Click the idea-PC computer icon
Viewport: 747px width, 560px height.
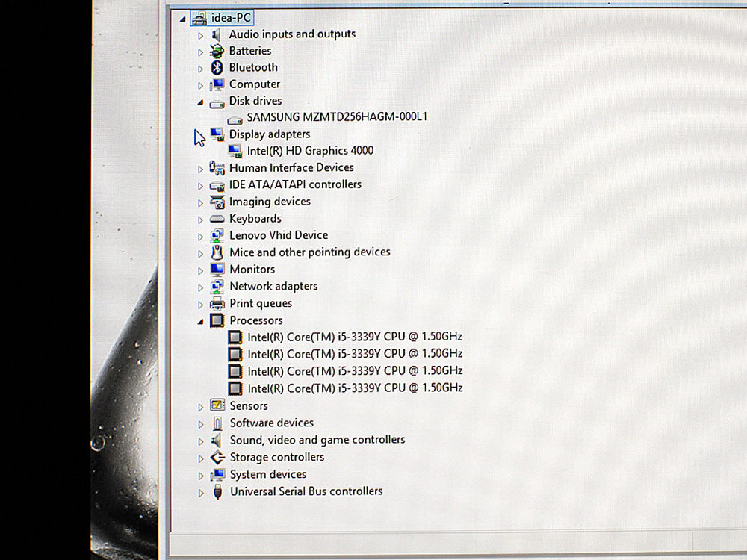(199, 18)
